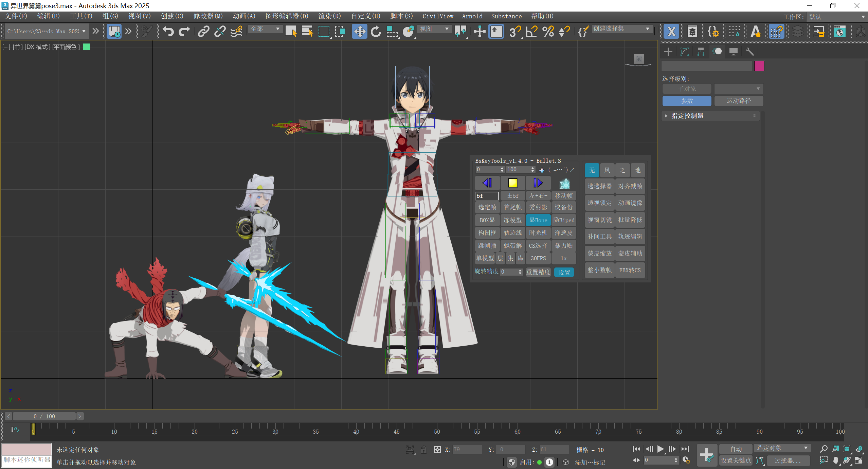
Task: Click the Undo arrow in the toolbar
Action: 168,31
